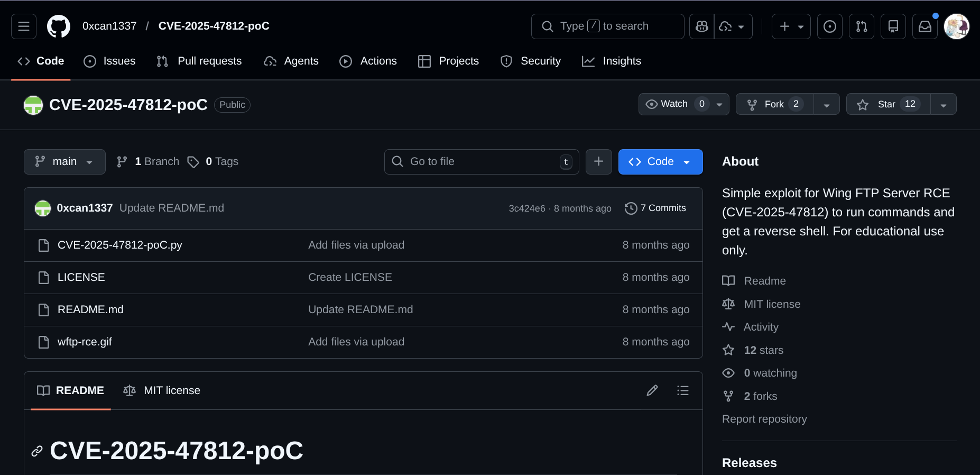Screen dimensions: 980x475
Task: Click the add file plus button
Action: (598, 162)
